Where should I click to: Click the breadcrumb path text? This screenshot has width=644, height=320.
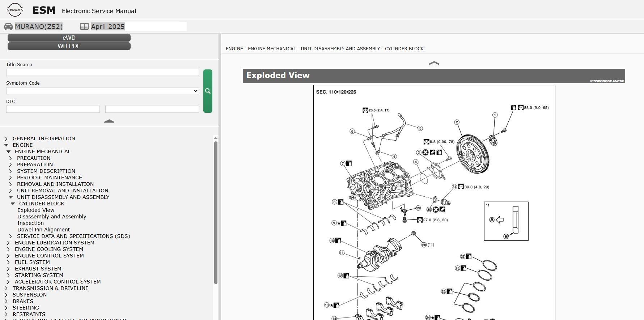tap(325, 48)
